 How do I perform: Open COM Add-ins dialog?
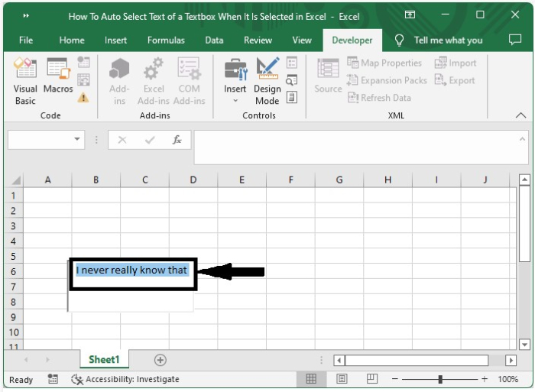(189, 81)
